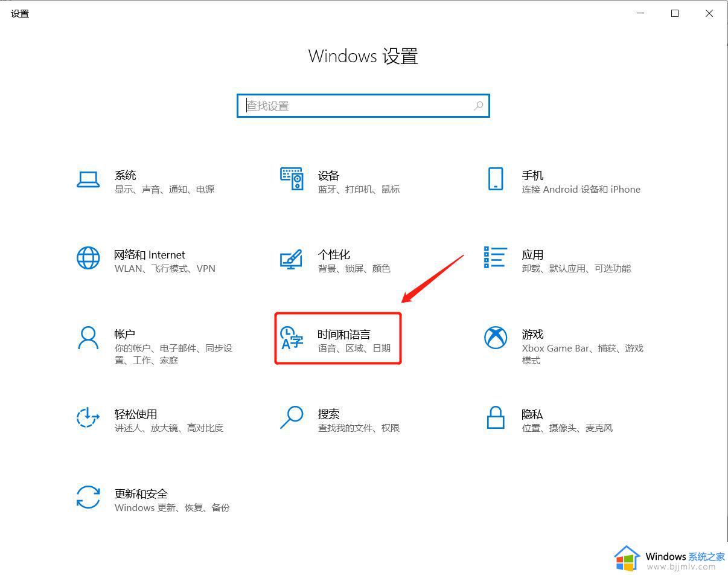The width and height of the screenshot is (728, 575).
Task: Click the Personalization paintbrush icon
Action: [x=292, y=259]
